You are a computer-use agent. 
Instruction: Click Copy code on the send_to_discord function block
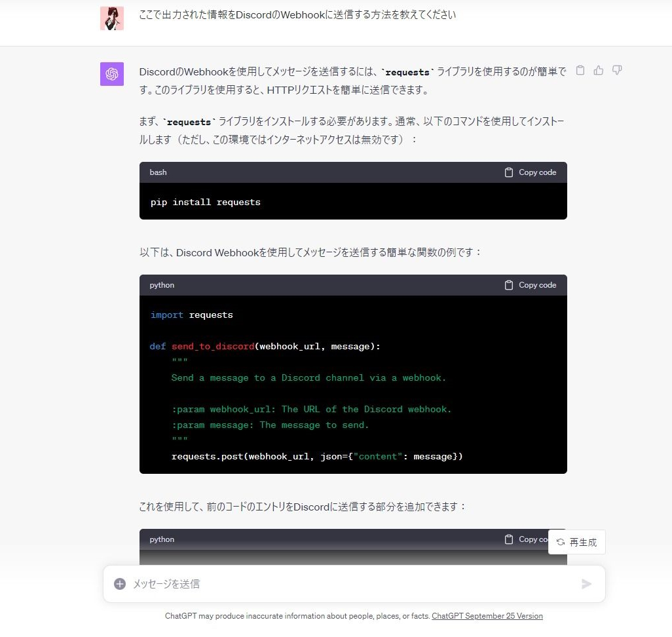tap(537, 284)
